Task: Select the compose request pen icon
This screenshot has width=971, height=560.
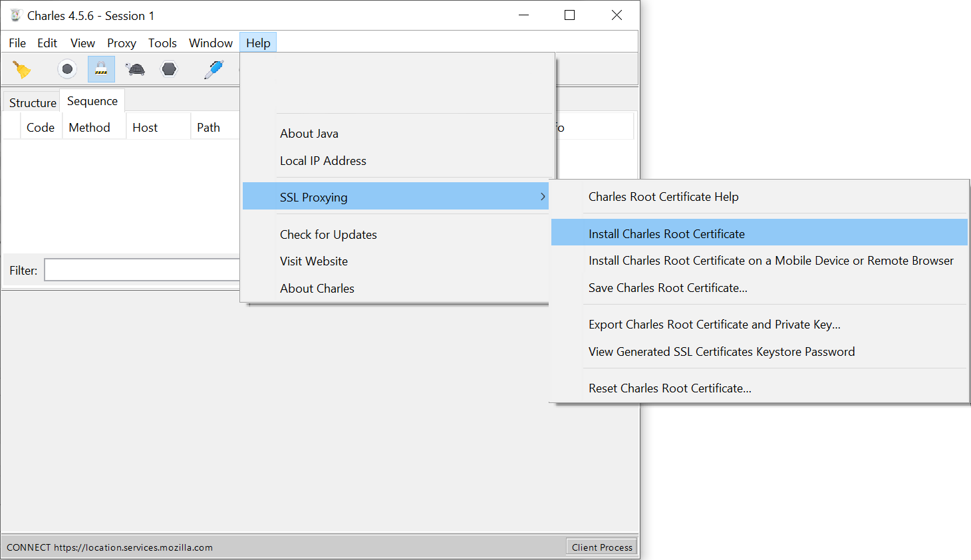Action: [214, 69]
